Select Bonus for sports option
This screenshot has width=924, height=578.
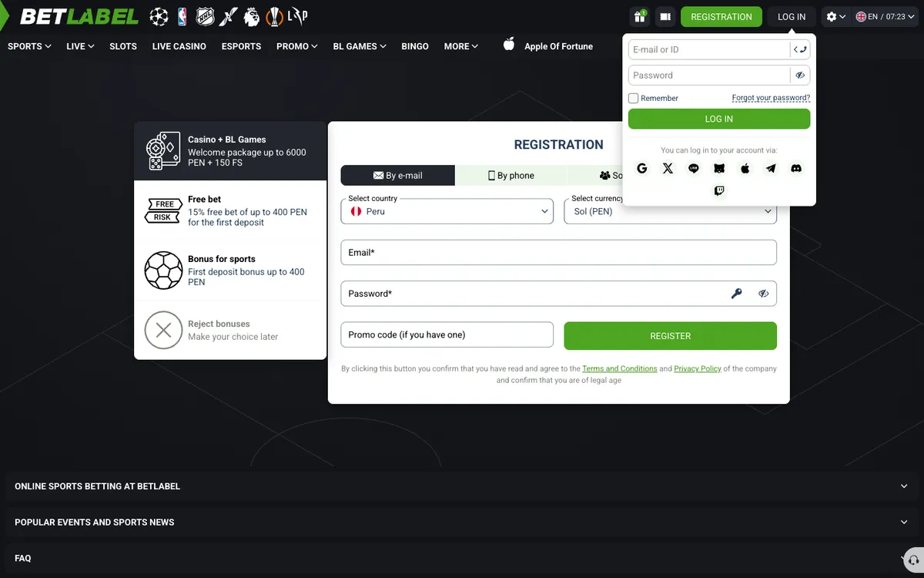click(x=230, y=270)
